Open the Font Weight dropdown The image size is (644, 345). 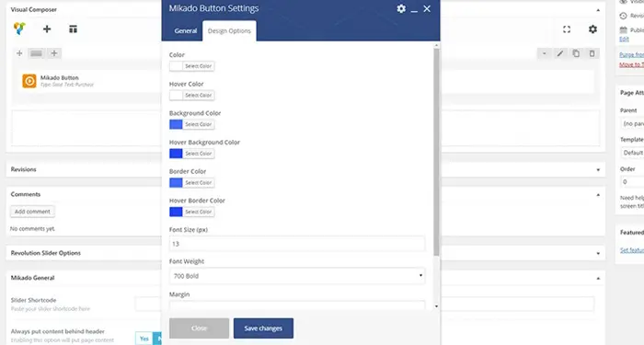coord(297,276)
